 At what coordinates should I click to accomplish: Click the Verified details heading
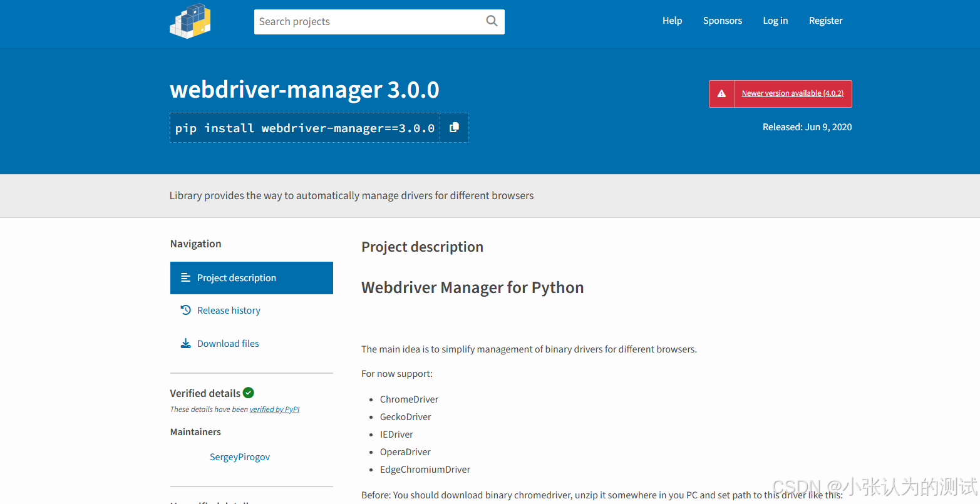(205, 393)
